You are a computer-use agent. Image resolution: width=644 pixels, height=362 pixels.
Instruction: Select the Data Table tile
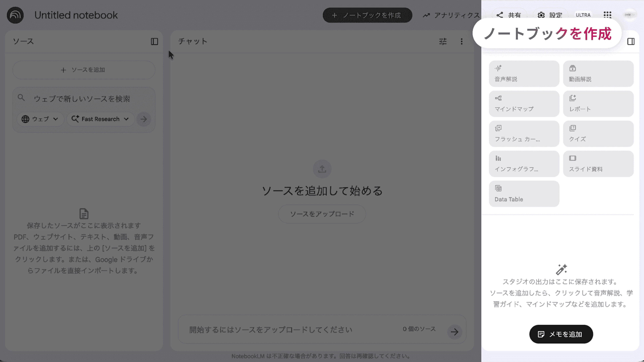pos(524,194)
